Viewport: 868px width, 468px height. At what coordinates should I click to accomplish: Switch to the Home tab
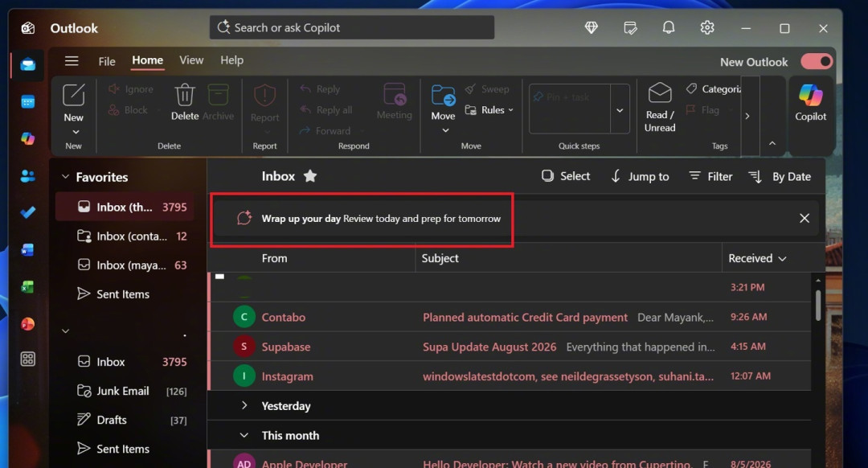tap(147, 60)
